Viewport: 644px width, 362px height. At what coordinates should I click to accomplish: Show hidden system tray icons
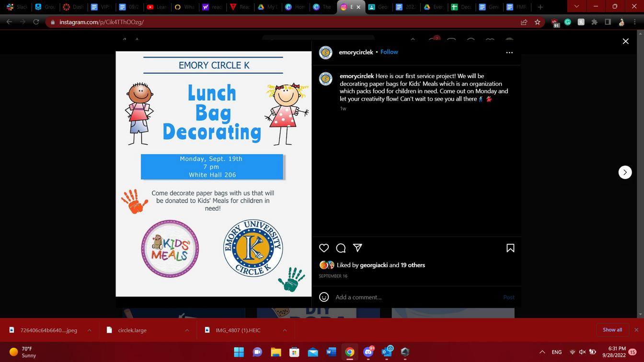click(542, 352)
